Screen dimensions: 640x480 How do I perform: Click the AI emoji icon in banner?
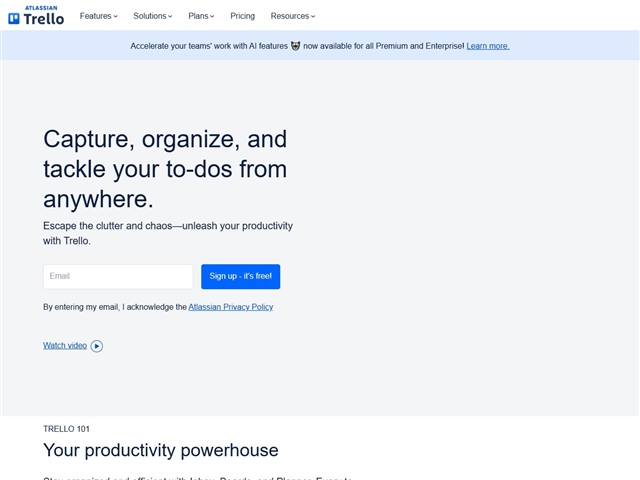(x=296, y=46)
